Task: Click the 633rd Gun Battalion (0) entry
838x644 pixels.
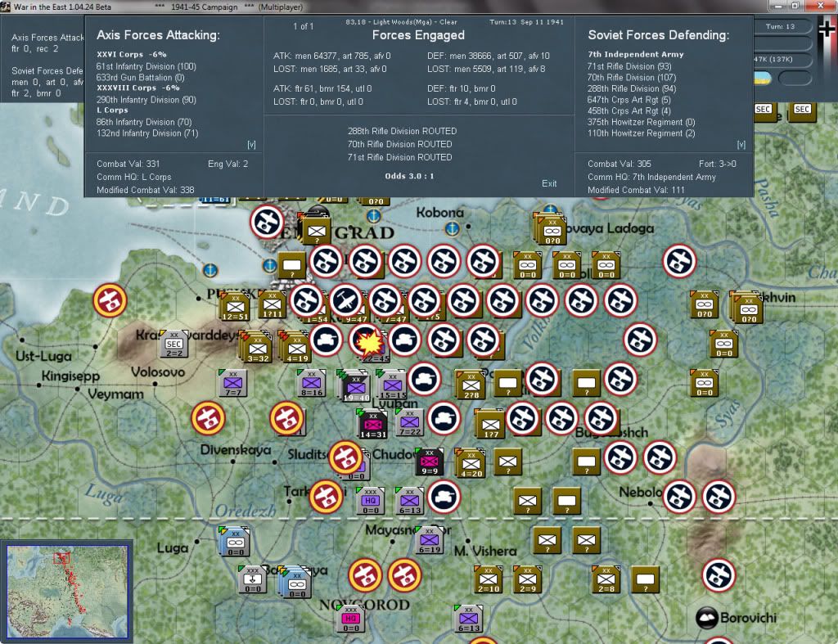Action: pyautogui.click(x=140, y=78)
